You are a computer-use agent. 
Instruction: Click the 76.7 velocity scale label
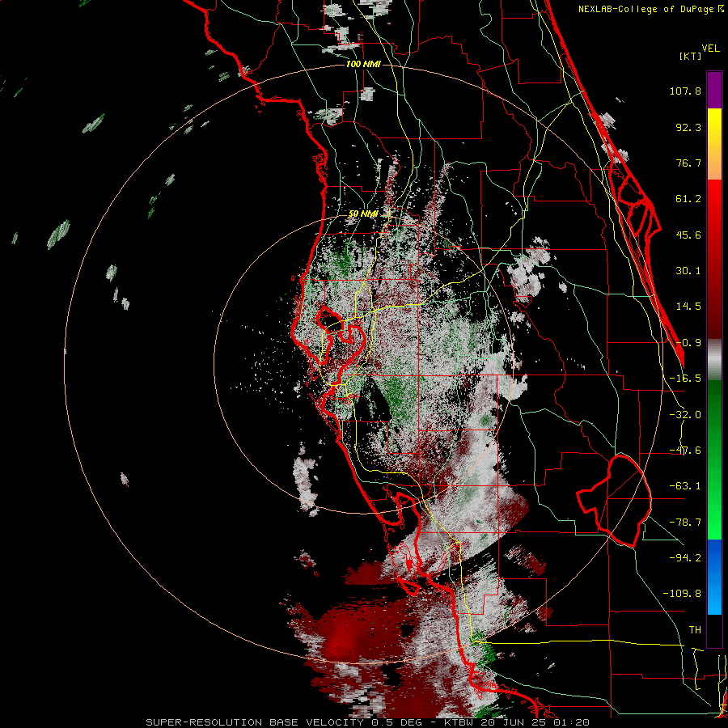[x=688, y=163]
